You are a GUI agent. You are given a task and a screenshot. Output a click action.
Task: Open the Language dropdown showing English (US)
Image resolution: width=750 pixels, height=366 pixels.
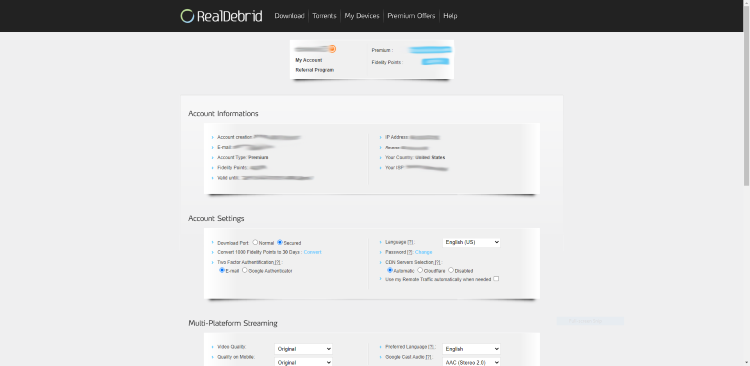(x=471, y=243)
